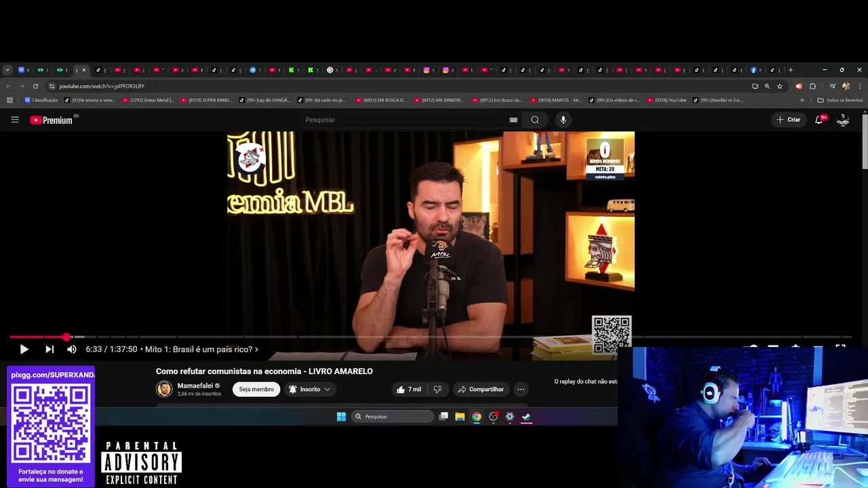Click the YouTube page scrollbar
This screenshot has width=868, height=488.
(x=865, y=142)
